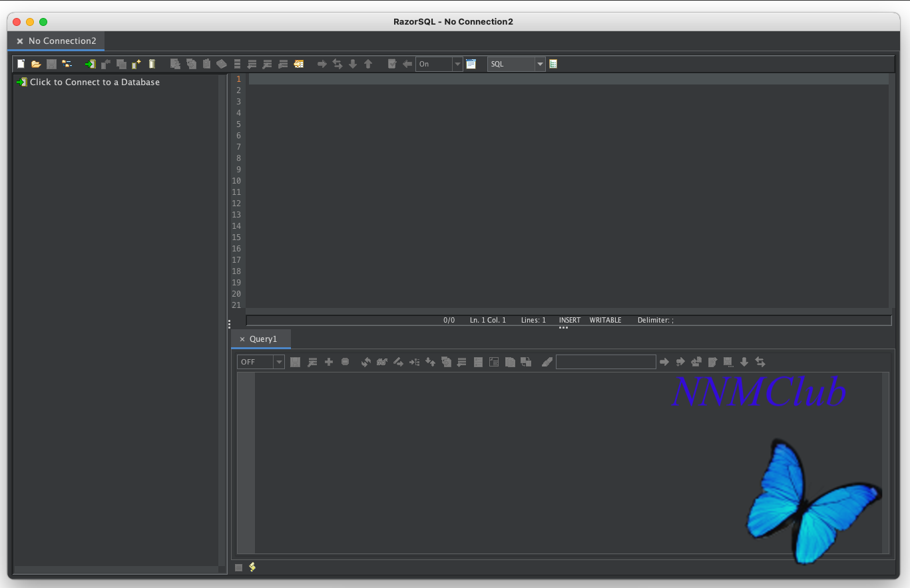910x588 pixels.
Task: Click the up-arrow icon in top toolbar
Action: pos(368,64)
